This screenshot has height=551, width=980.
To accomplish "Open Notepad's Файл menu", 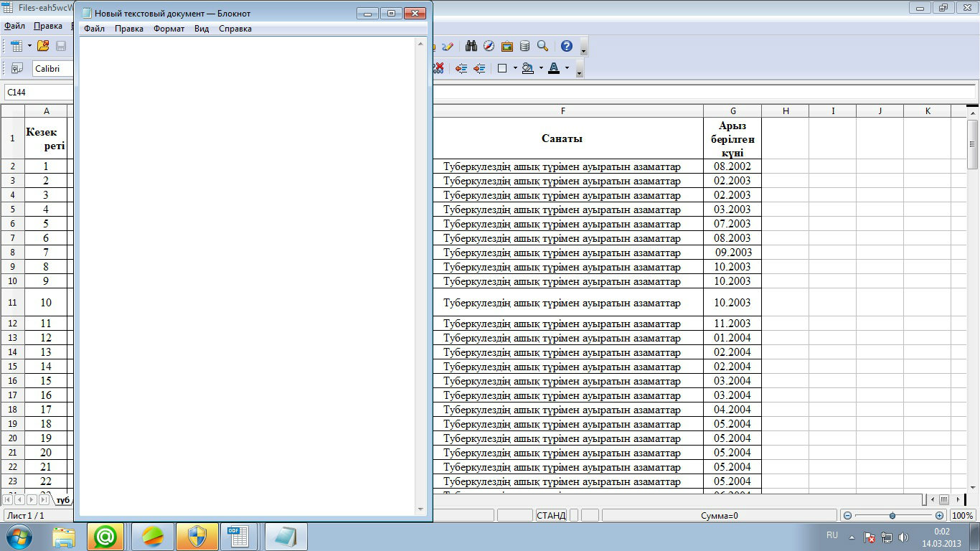I will click(94, 29).
